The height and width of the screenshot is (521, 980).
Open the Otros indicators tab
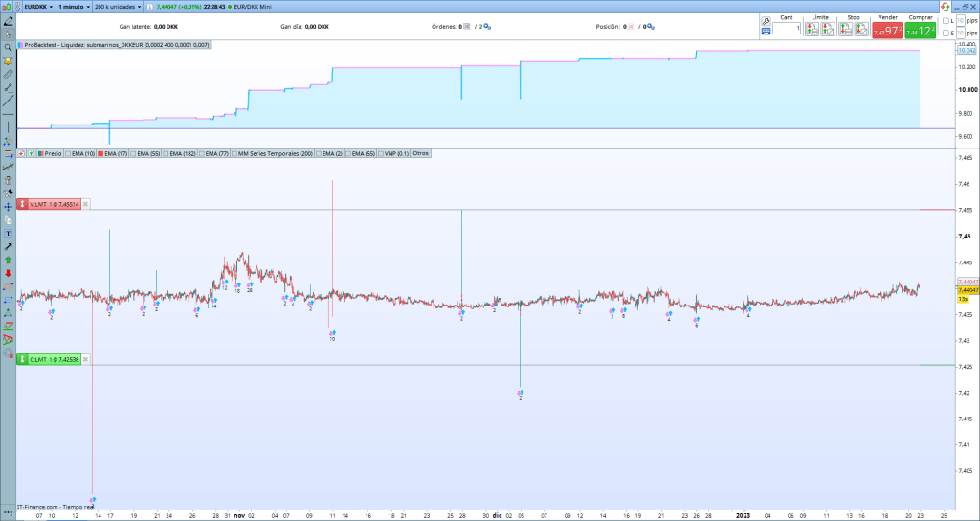[x=421, y=153]
